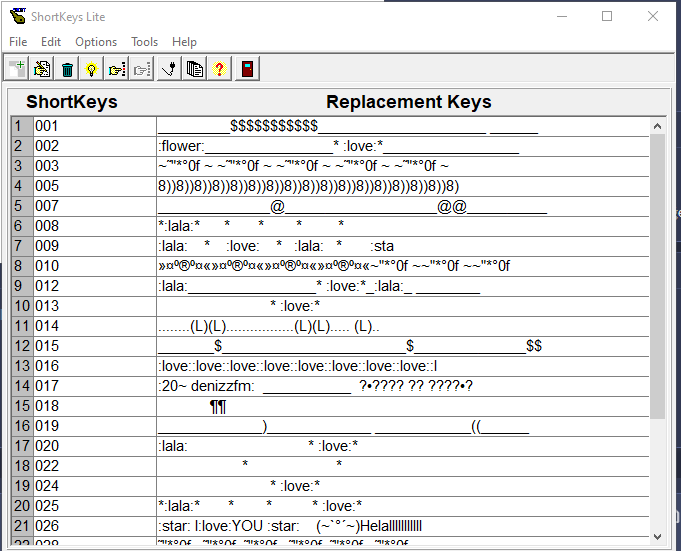Open the Options menu
The height and width of the screenshot is (551, 681).
[x=96, y=42]
